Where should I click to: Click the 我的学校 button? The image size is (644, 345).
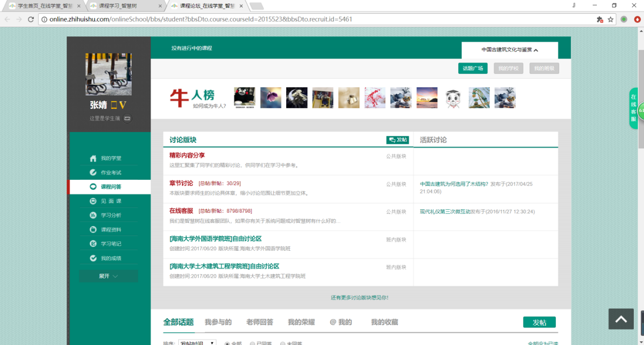tap(509, 68)
